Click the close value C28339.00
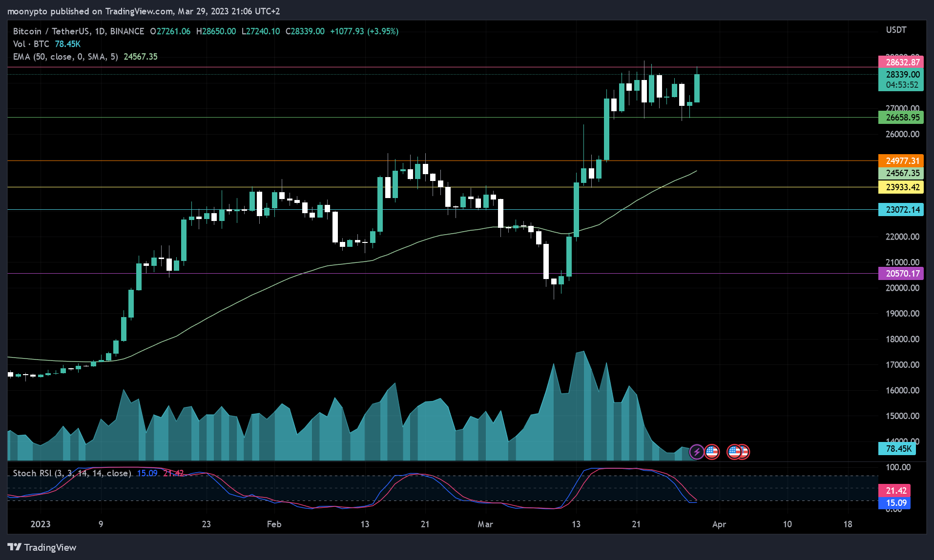 [305, 31]
